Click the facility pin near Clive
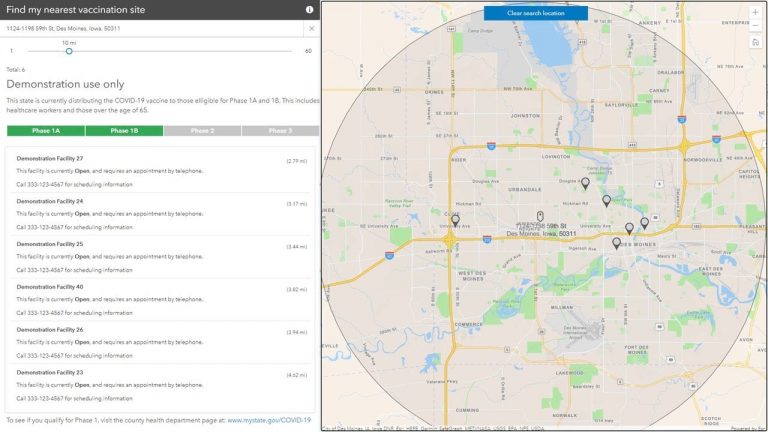The width and height of the screenshot is (768, 432). 455,220
